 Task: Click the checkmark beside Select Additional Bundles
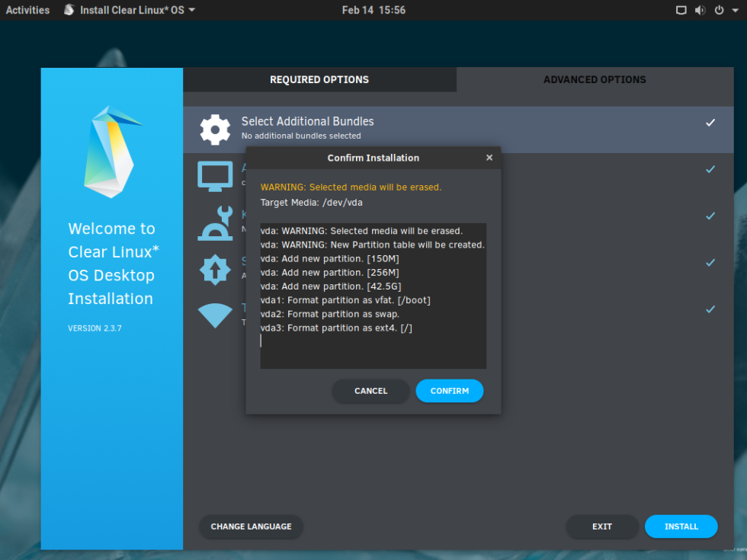tap(710, 123)
